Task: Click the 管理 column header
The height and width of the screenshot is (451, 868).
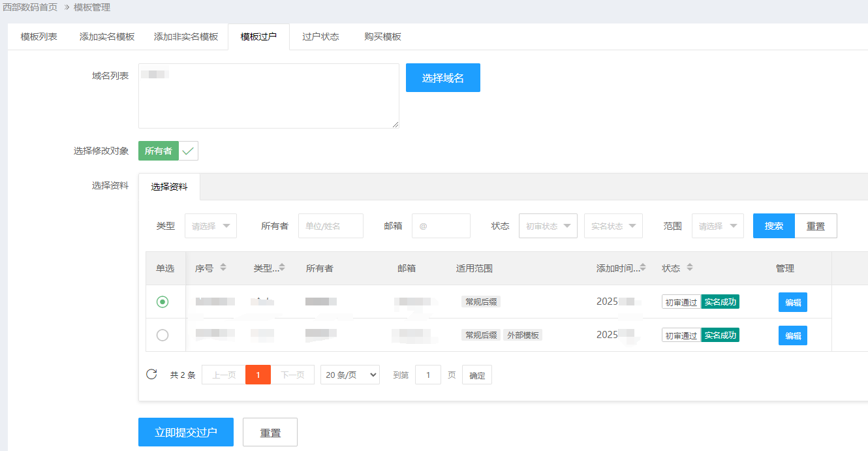Action: click(785, 268)
